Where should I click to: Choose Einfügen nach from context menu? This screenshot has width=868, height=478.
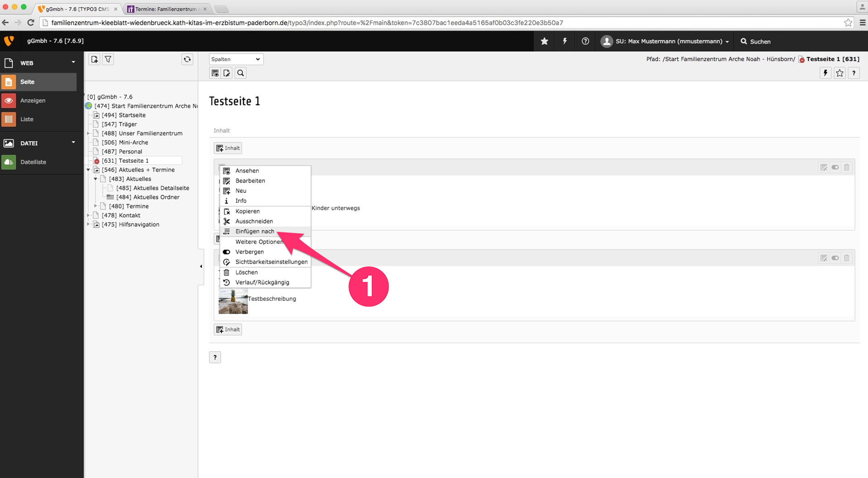coord(255,232)
